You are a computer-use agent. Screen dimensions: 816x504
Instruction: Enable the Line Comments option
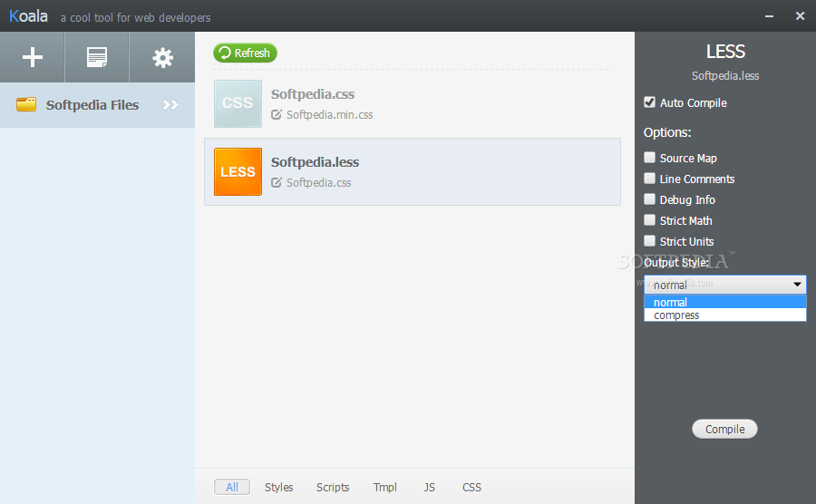click(x=649, y=179)
